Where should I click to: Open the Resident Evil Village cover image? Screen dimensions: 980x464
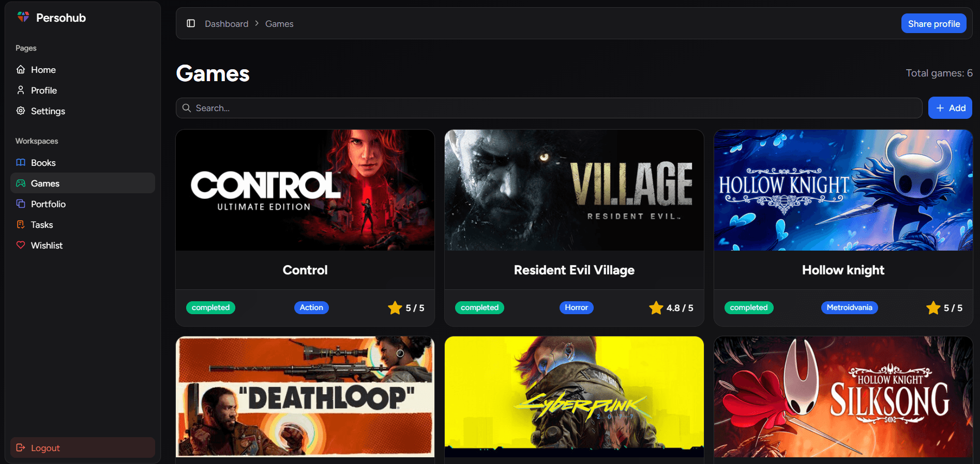[x=574, y=190]
